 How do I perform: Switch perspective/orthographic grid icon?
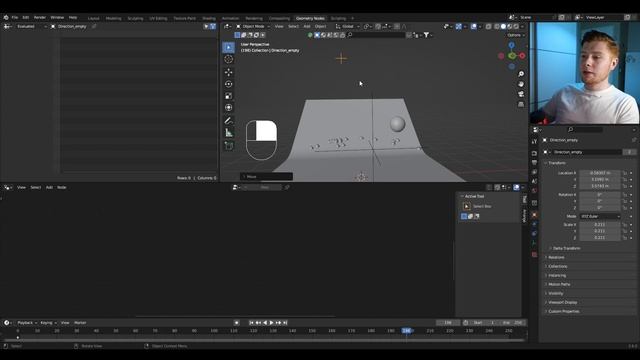[x=521, y=104]
